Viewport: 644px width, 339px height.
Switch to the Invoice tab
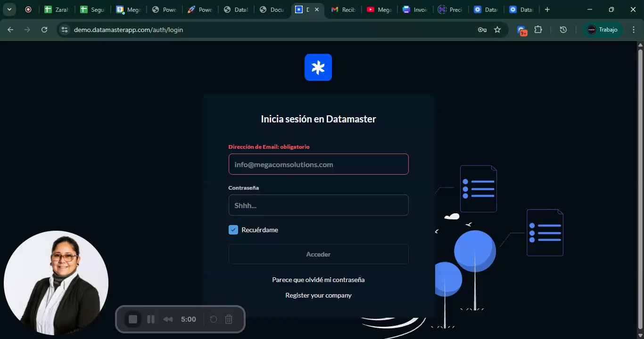pyautogui.click(x=415, y=9)
